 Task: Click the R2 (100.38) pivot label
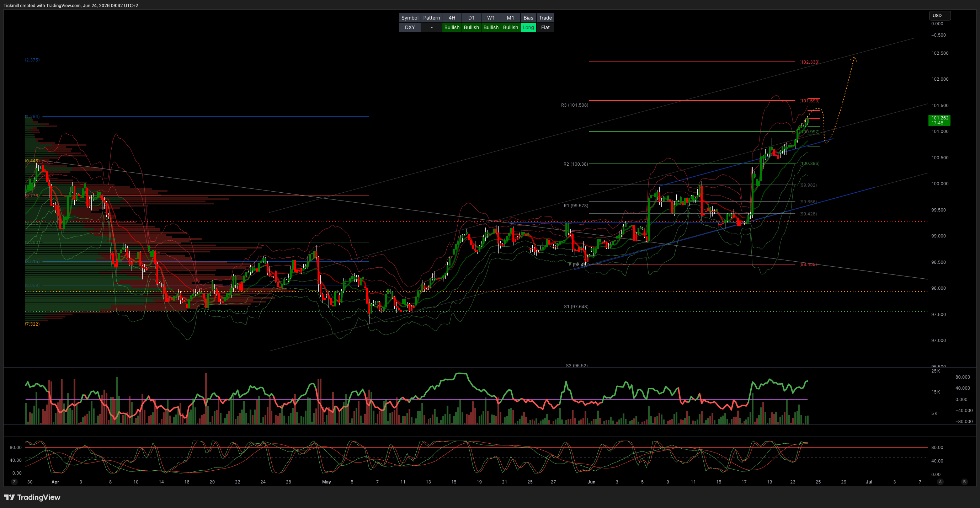pyautogui.click(x=576, y=164)
